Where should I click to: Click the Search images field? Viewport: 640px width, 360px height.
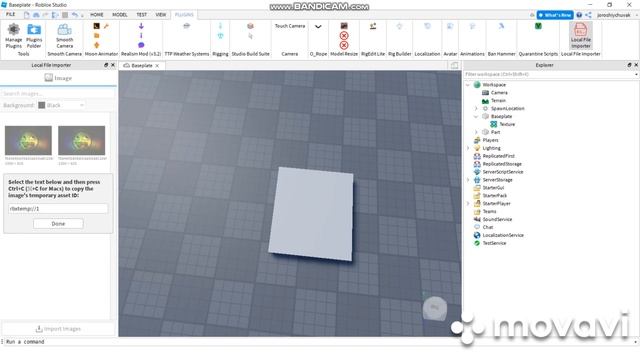pos(58,94)
